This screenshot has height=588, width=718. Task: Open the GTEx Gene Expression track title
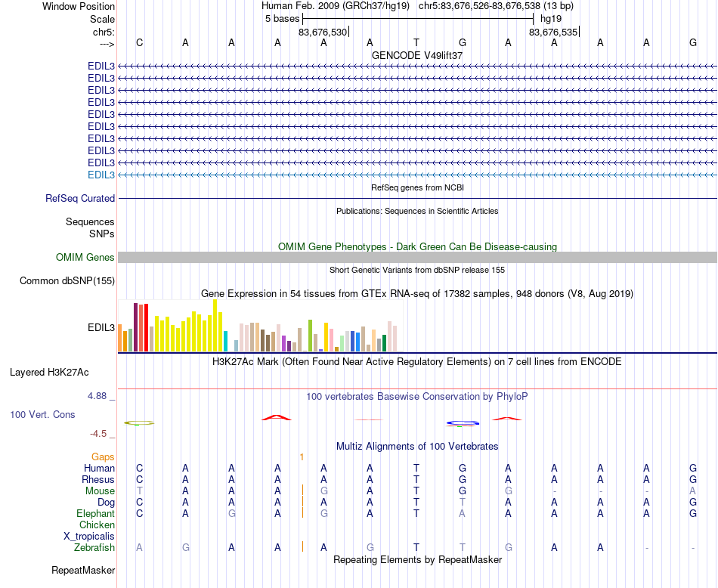coord(417,293)
